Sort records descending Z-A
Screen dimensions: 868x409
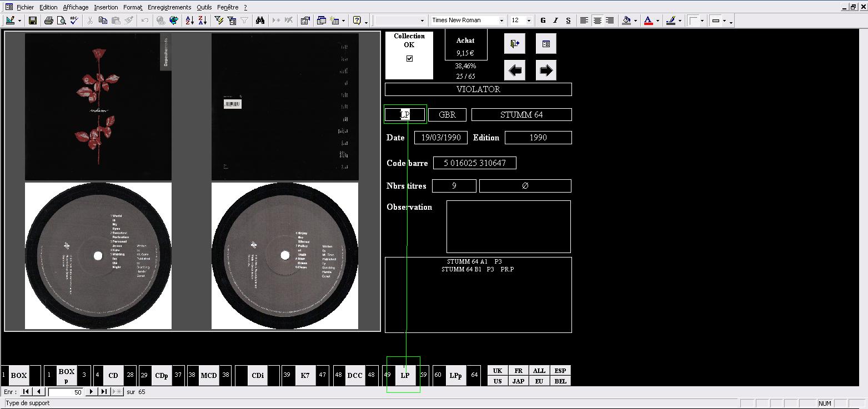tap(202, 21)
